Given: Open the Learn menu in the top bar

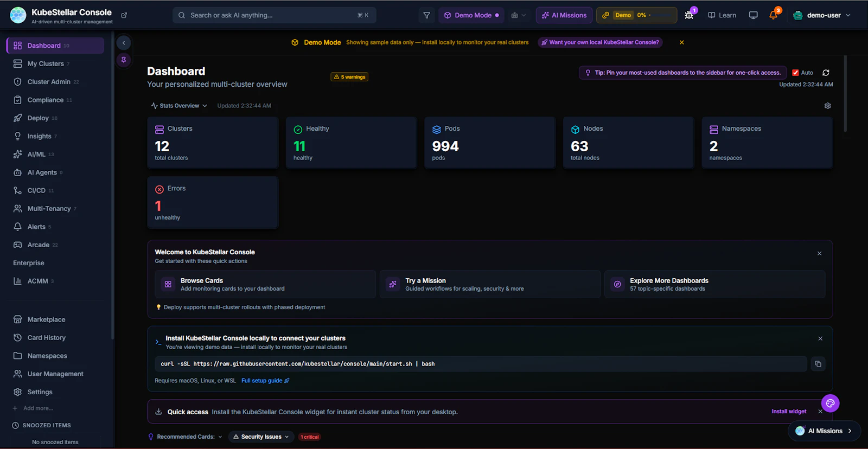Looking at the screenshot, I should point(722,15).
